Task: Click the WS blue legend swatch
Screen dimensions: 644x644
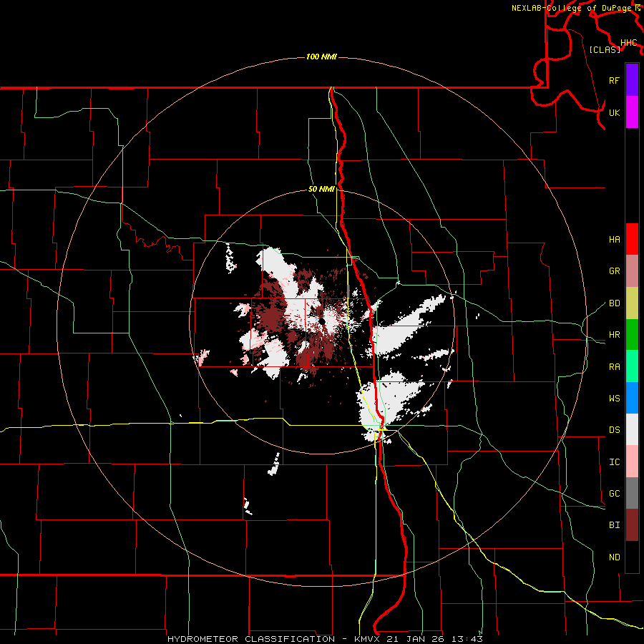Action: tap(632, 398)
